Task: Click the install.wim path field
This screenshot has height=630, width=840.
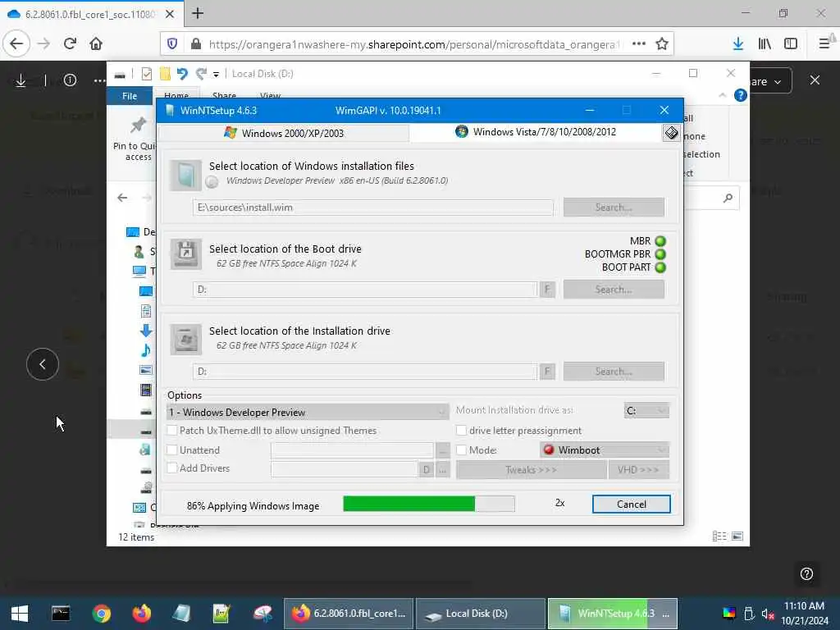Action: [x=373, y=208]
